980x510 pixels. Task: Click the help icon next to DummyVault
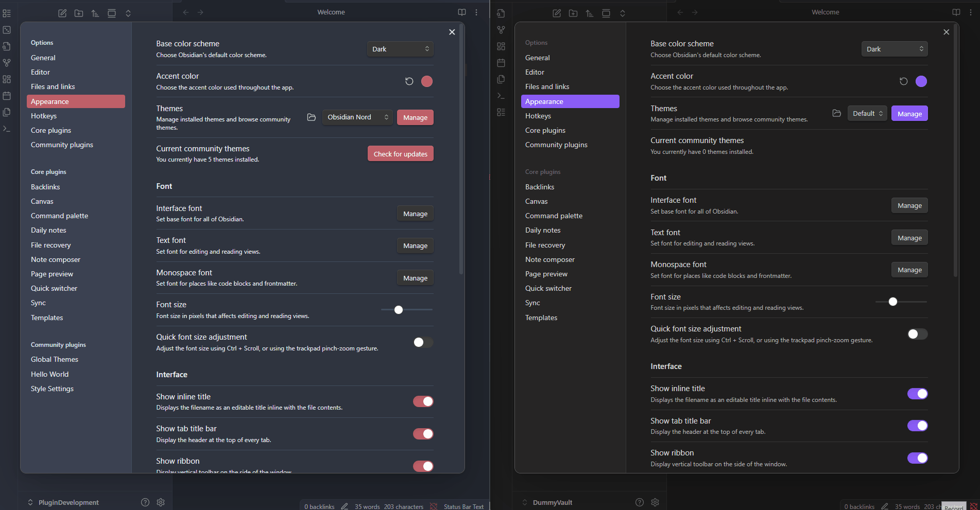point(639,502)
